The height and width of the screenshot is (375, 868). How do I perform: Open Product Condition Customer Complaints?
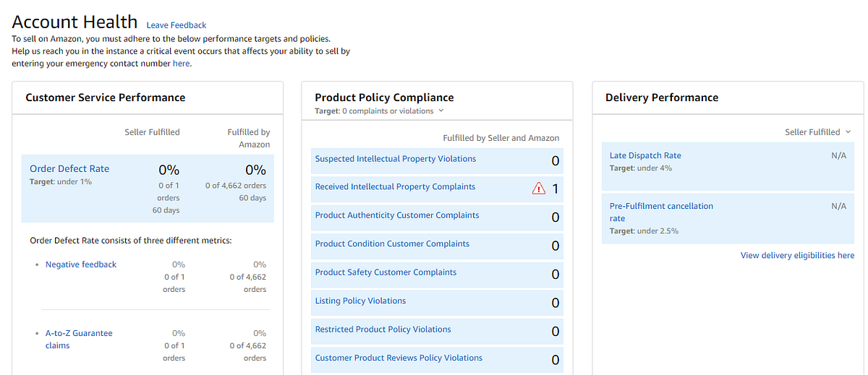click(392, 243)
